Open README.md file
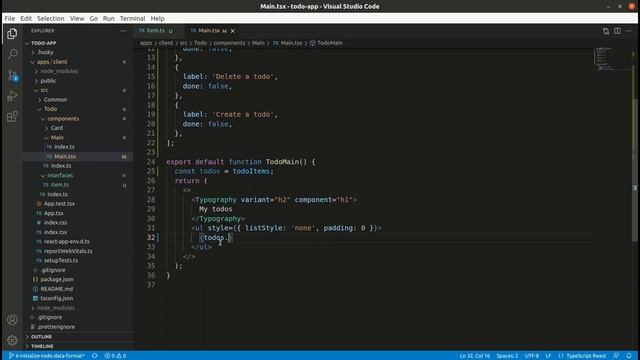This screenshot has height=360, width=640. pos(78,289)
